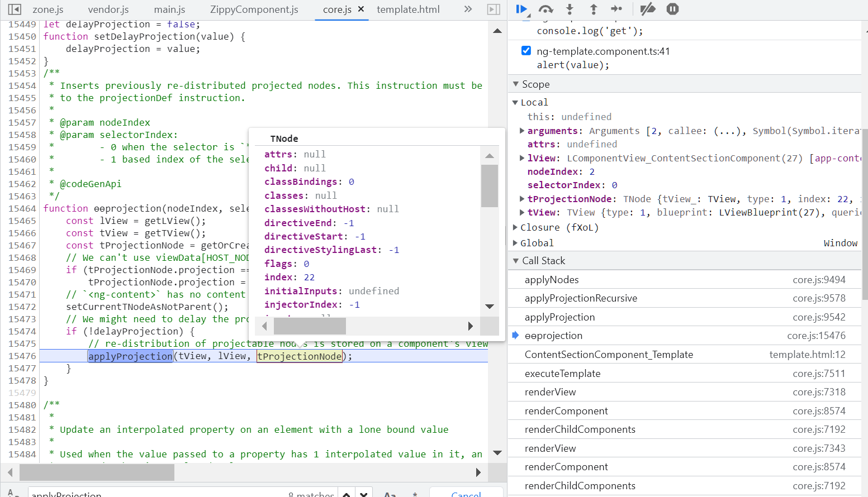Click tProjectionNode token on line 15476
This screenshot has width=868, height=497.
tap(299, 356)
